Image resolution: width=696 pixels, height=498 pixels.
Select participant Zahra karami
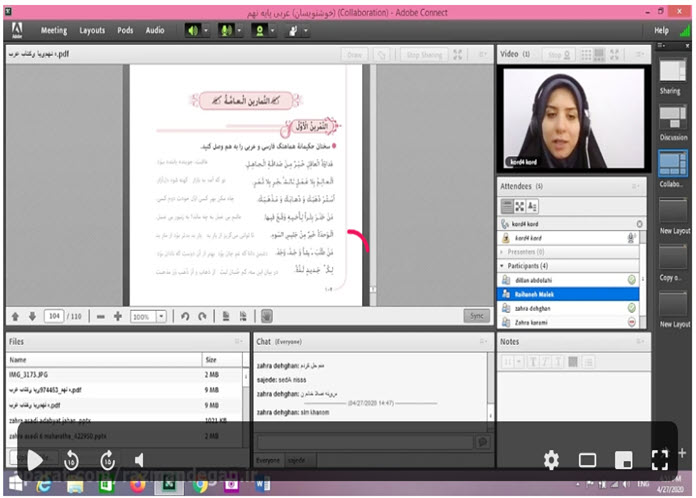click(x=568, y=322)
